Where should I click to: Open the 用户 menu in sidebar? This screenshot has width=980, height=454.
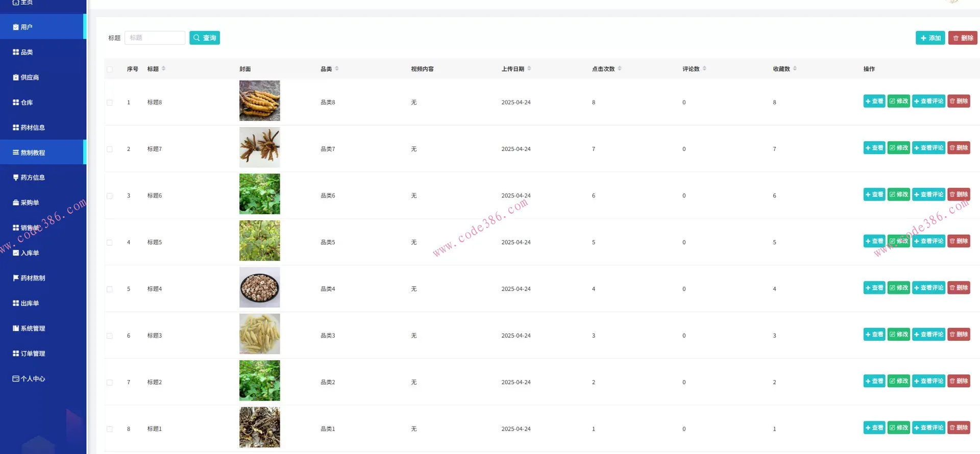tap(43, 27)
